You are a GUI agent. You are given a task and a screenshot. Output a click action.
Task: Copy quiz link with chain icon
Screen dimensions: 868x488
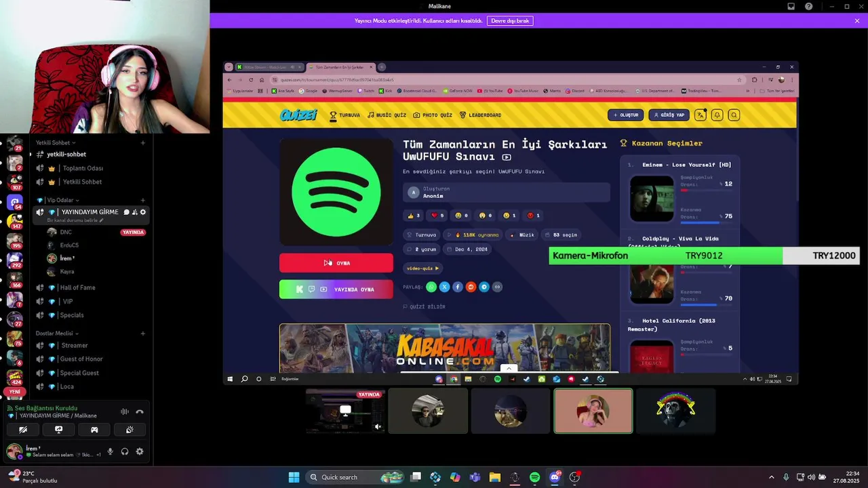click(497, 287)
